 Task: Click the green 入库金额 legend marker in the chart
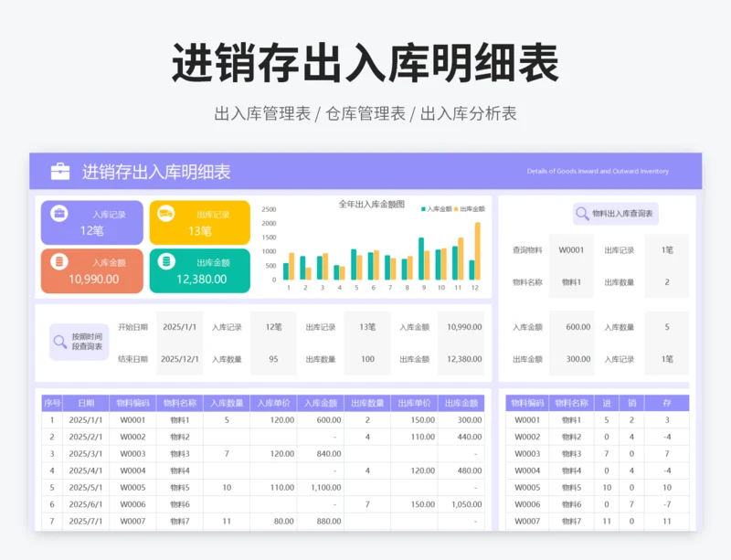pyautogui.click(x=423, y=209)
